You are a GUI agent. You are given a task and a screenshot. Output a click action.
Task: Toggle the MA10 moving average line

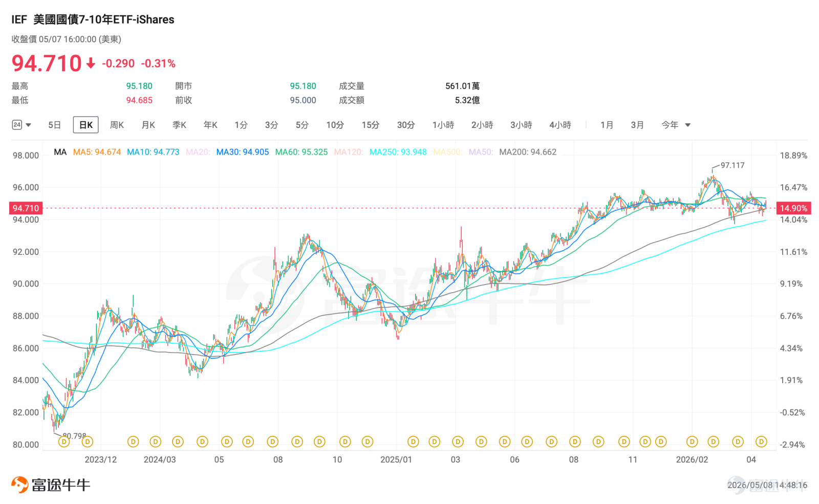pos(153,152)
